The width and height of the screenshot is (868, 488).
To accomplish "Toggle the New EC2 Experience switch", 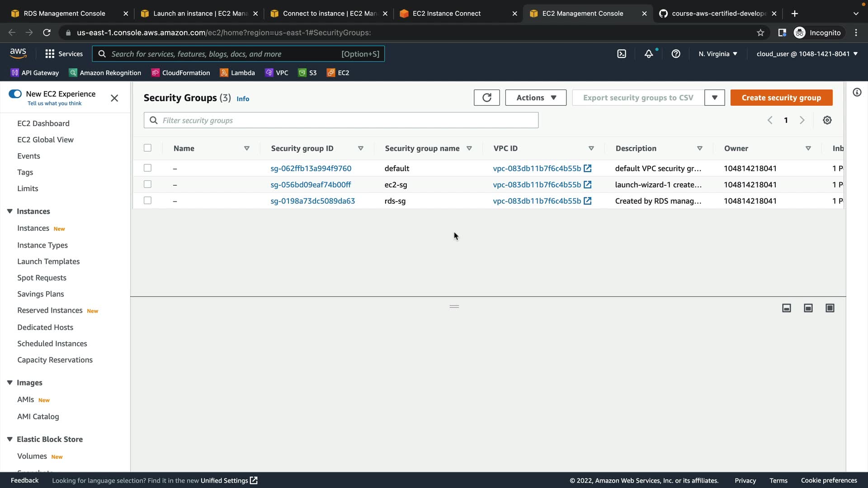I will (x=15, y=94).
